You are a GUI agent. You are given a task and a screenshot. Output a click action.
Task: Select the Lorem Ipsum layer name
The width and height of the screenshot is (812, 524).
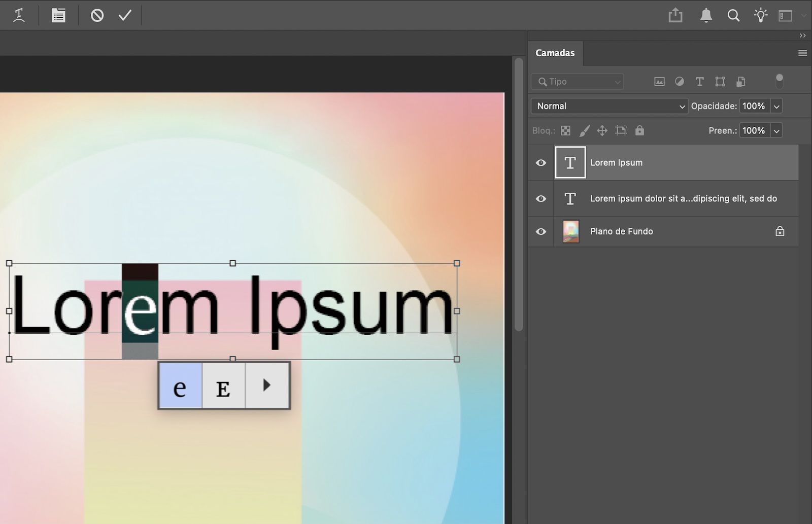click(616, 163)
